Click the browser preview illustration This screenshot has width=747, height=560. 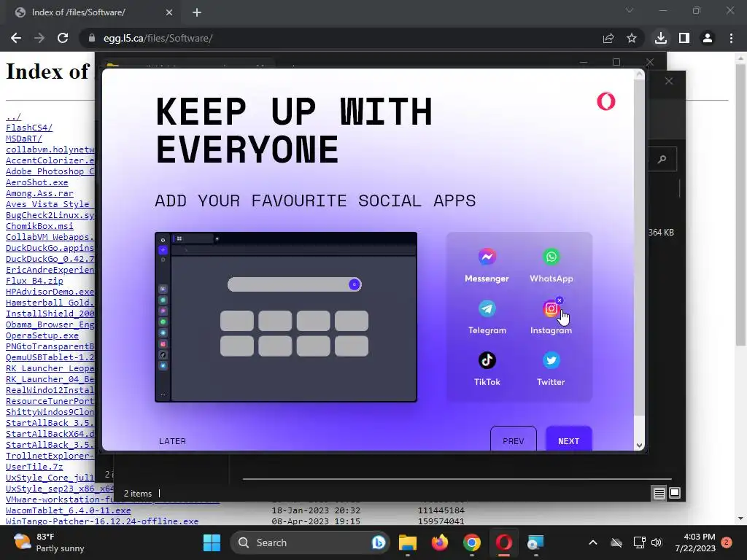[286, 317]
